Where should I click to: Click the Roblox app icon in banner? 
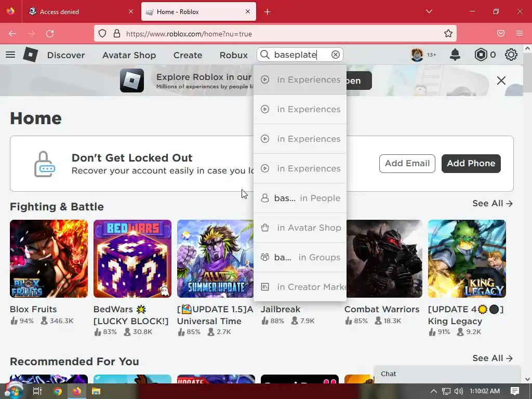point(132,81)
